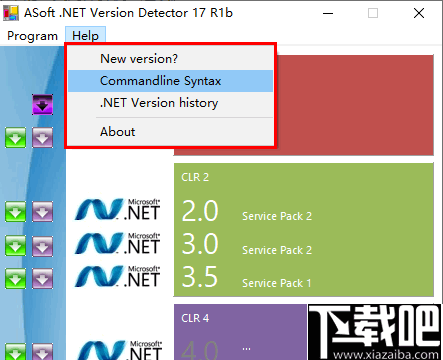Viewport: 443px width, 360px height.
Task: Click the 3.5 version number
Action: [200, 277]
